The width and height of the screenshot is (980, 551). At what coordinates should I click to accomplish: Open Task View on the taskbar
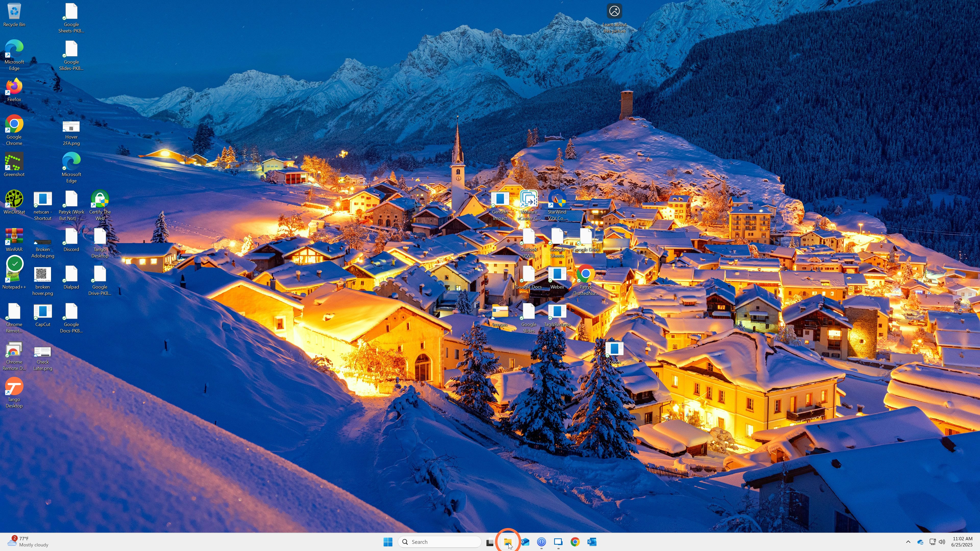click(x=490, y=542)
